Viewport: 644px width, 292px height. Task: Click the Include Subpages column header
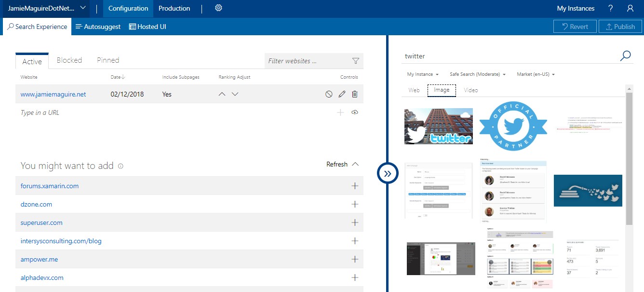(181, 77)
